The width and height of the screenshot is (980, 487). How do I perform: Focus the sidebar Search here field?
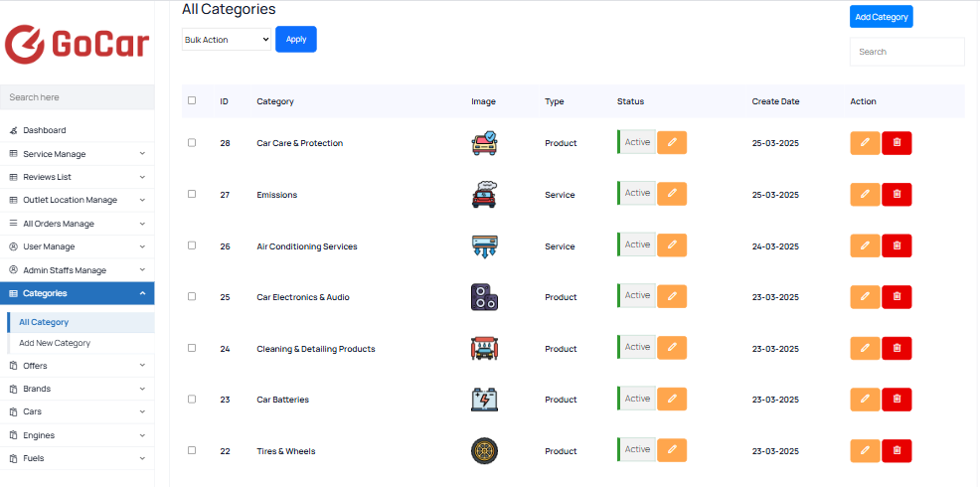pyautogui.click(x=77, y=96)
